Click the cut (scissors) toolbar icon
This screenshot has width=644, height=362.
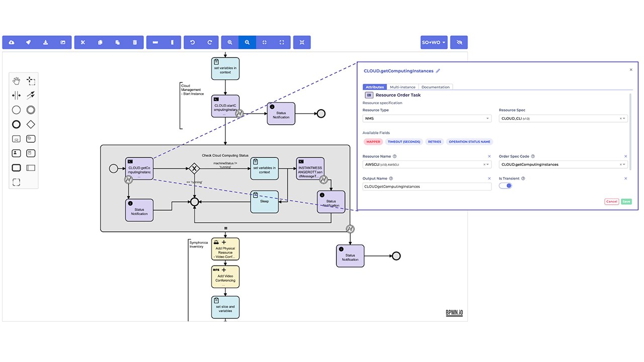point(83,42)
